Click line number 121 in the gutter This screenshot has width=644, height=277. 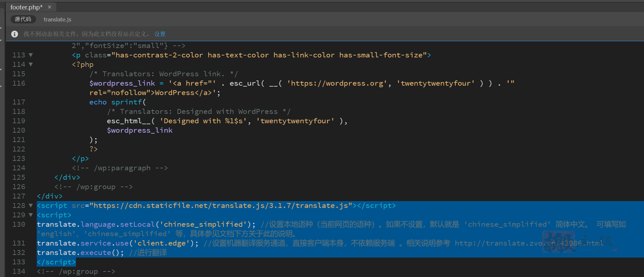pos(19,140)
